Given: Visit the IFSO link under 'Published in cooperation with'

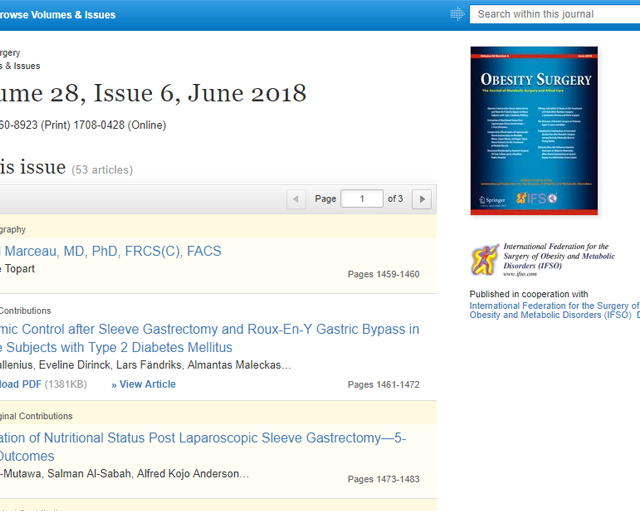Looking at the screenshot, I should tap(553, 311).
